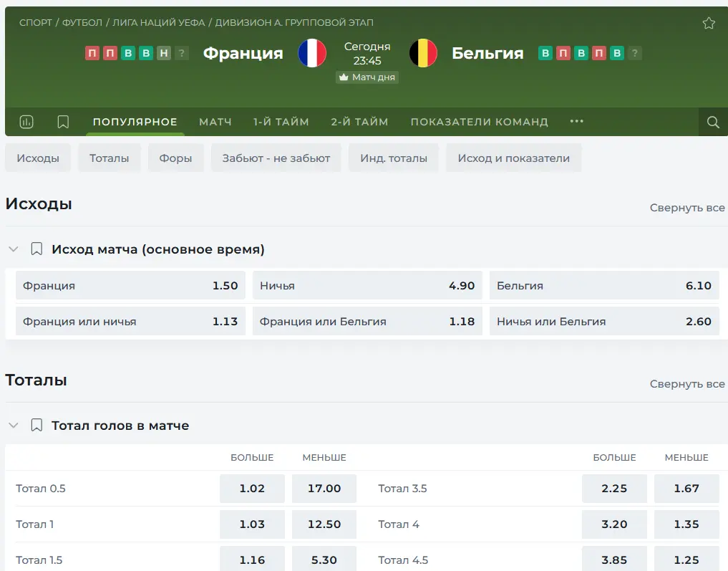
Task: Choose Тотал 0.5 больше odds 1.02
Action: click(252, 489)
